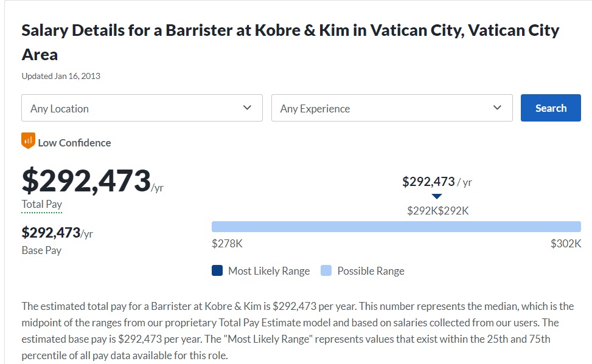Click the salary marker triangle above the bar
Image resolution: width=592 pixels, height=364 pixels.
tap(437, 196)
